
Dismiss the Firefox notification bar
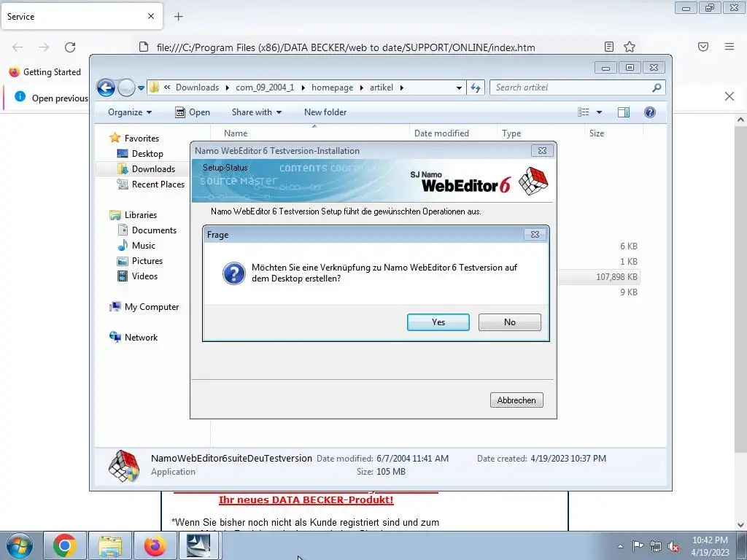(x=729, y=96)
